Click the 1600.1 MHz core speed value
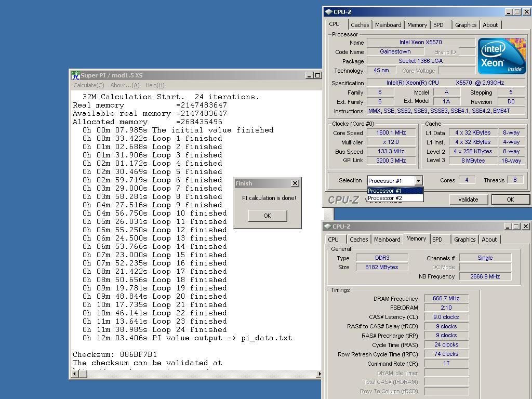532x399 pixels. click(x=391, y=132)
